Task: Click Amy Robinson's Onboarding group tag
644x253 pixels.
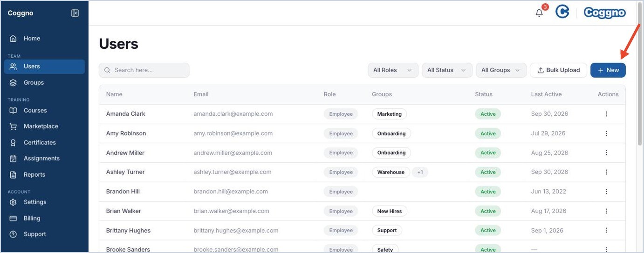Action: (x=391, y=133)
